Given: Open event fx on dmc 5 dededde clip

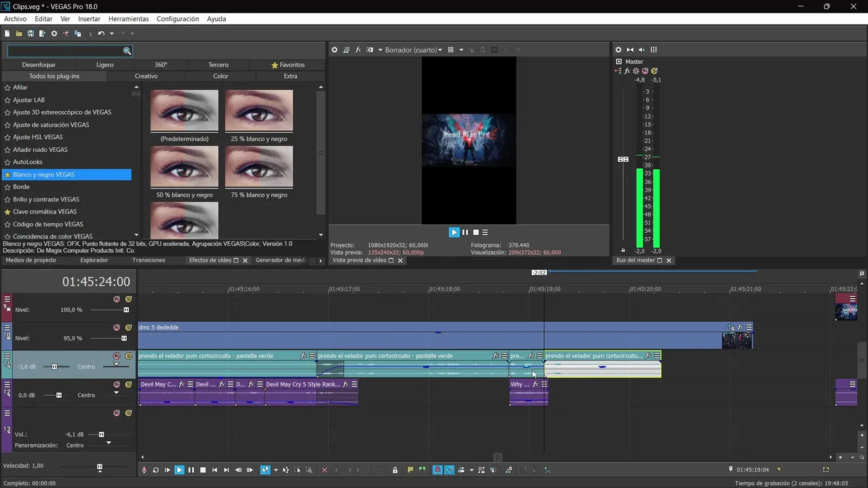Looking at the screenshot, I should 741,327.
